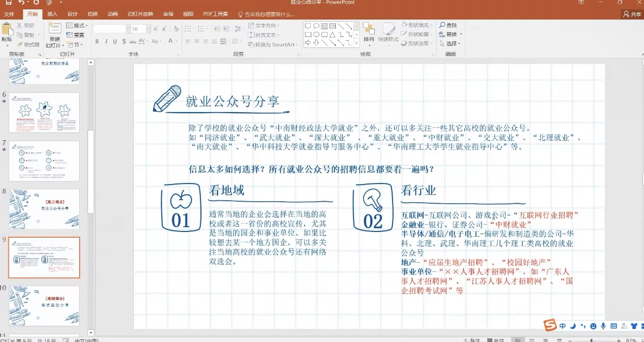Click the Arrange (排列) icon
This screenshot has height=342, width=644.
click(369, 29)
